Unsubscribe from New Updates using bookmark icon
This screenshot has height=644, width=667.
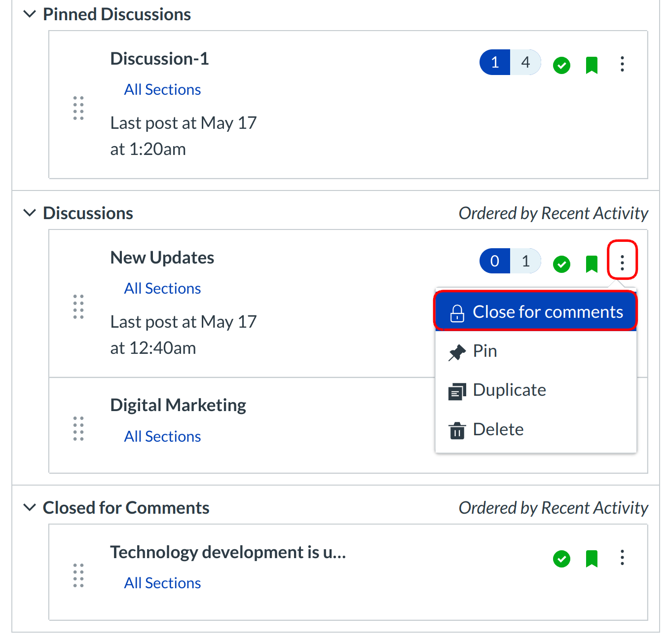pyautogui.click(x=592, y=264)
